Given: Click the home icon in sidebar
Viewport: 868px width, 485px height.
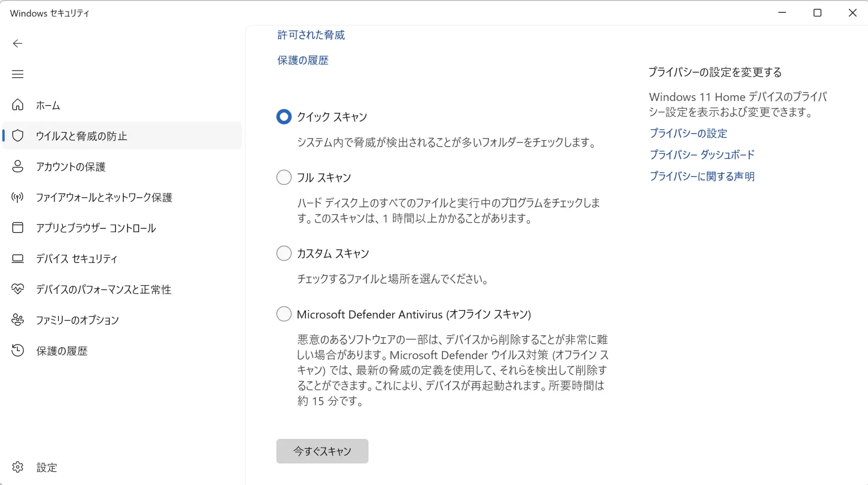Looking at the screenshot, I should click(17, 105).
